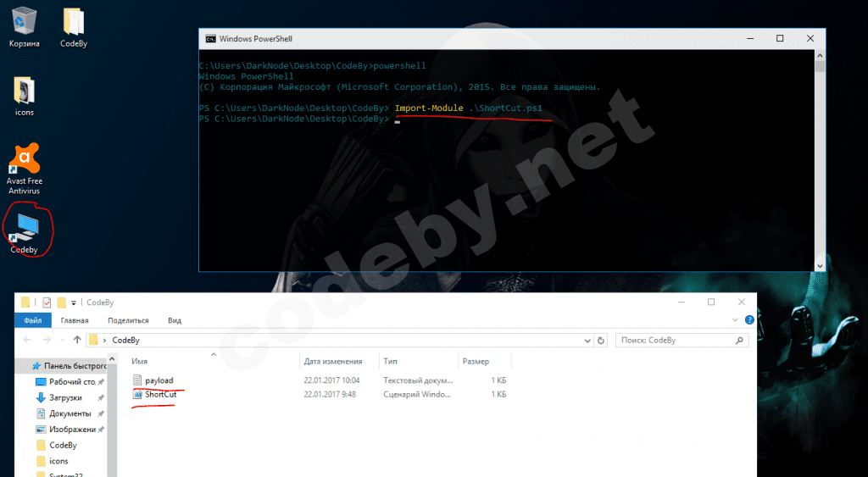Open the Корзина recycle bin desktop icon

pyautogui.click(x=24, y=28)
